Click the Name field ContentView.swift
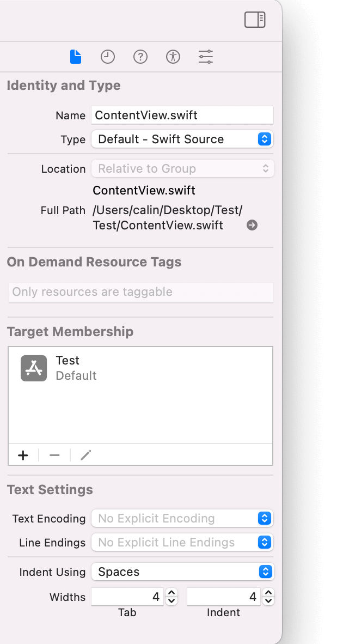The height and width of the screenshot is (644, 343). tap(182, 115)
